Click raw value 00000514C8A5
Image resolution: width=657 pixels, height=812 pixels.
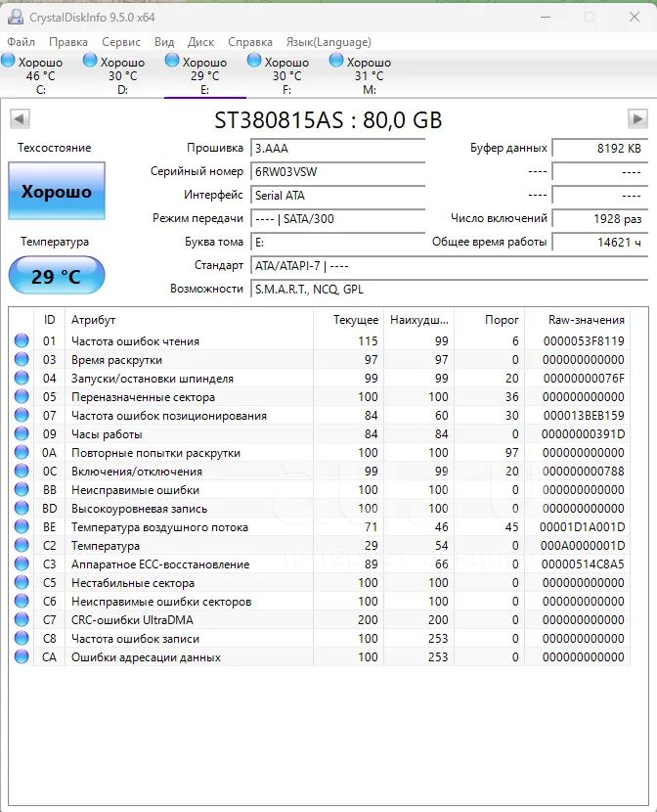click(x=583, y=564)
